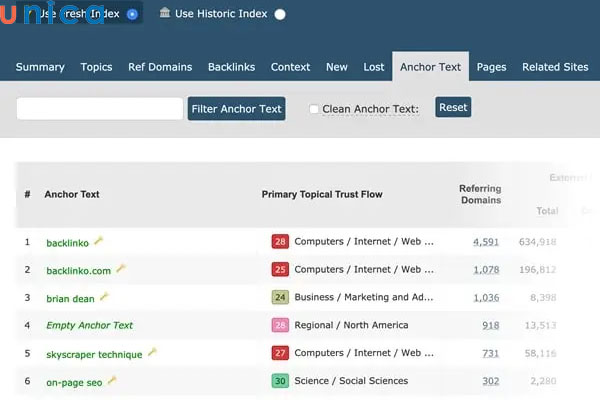600x400 pixels.
Task: Click the Reset button
Action: [453, 108]
